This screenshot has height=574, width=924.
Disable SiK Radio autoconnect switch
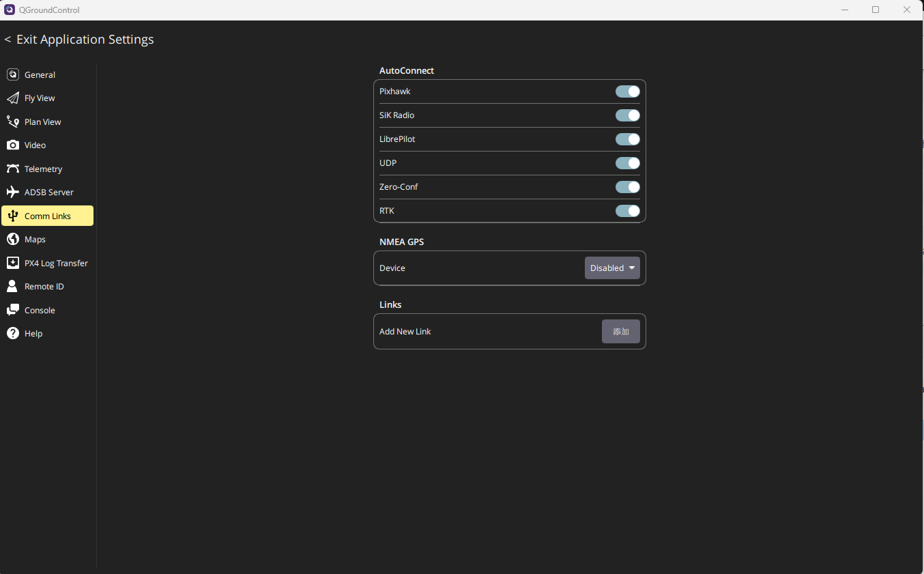[628, 115]
